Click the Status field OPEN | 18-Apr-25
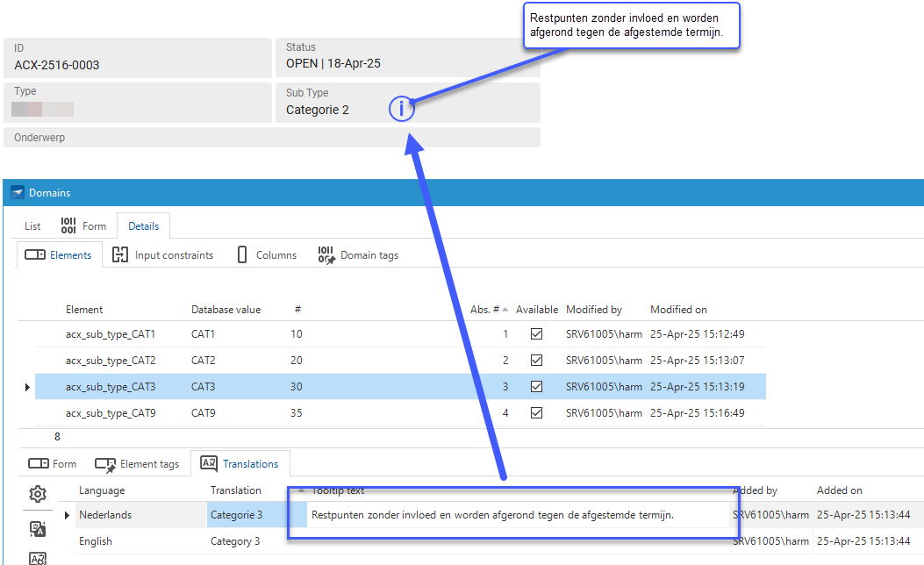 (408, 58)
